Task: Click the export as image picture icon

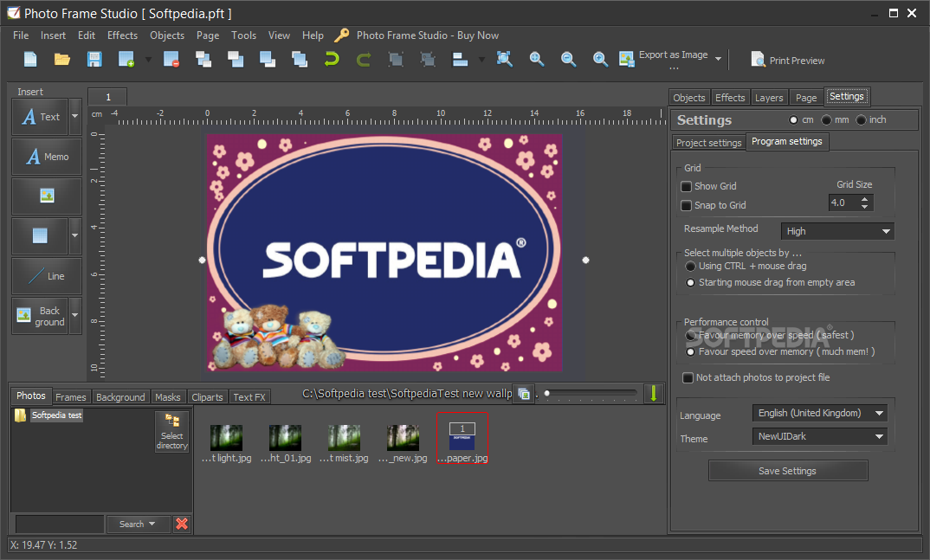Action: click(626, 59)
